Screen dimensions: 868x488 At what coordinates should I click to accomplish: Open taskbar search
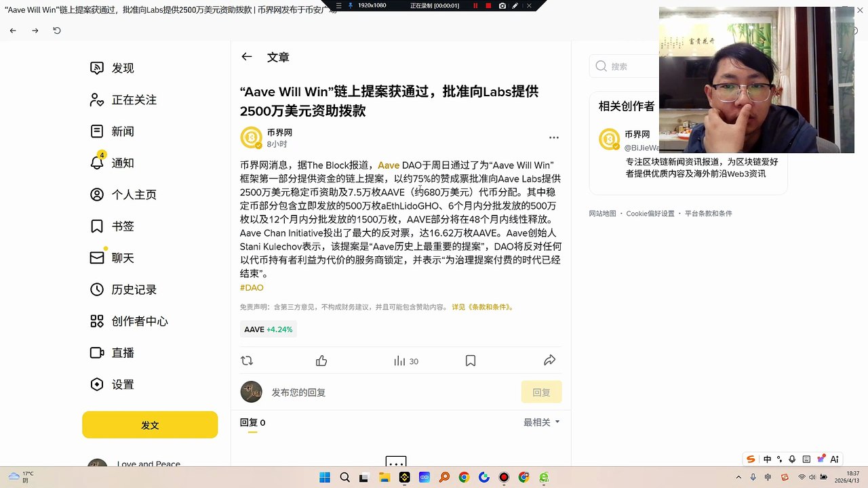pyautogui.click(x=344, y=478)
